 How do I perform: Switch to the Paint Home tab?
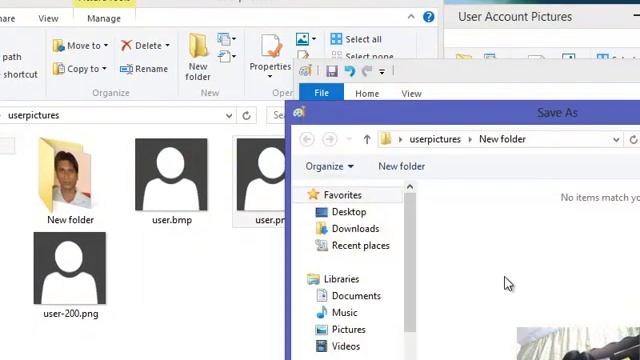(367, 93)
